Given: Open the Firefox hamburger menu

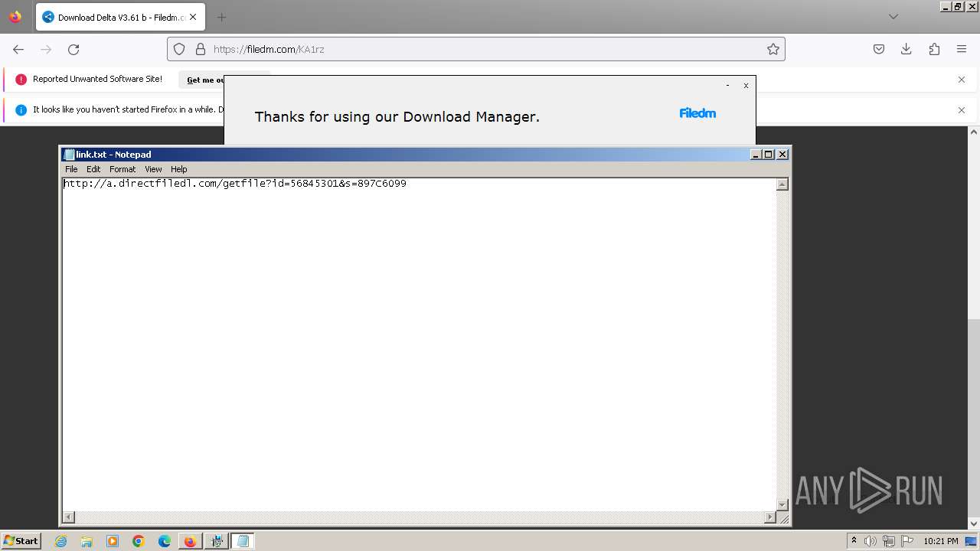Looking at the screenshot, I should coord(962,49).
